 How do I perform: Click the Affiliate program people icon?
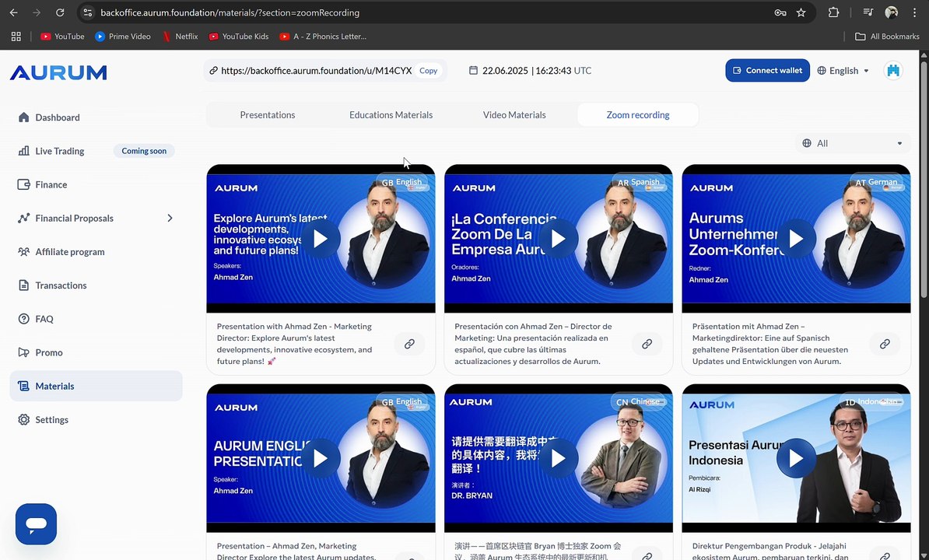[23, 251]
